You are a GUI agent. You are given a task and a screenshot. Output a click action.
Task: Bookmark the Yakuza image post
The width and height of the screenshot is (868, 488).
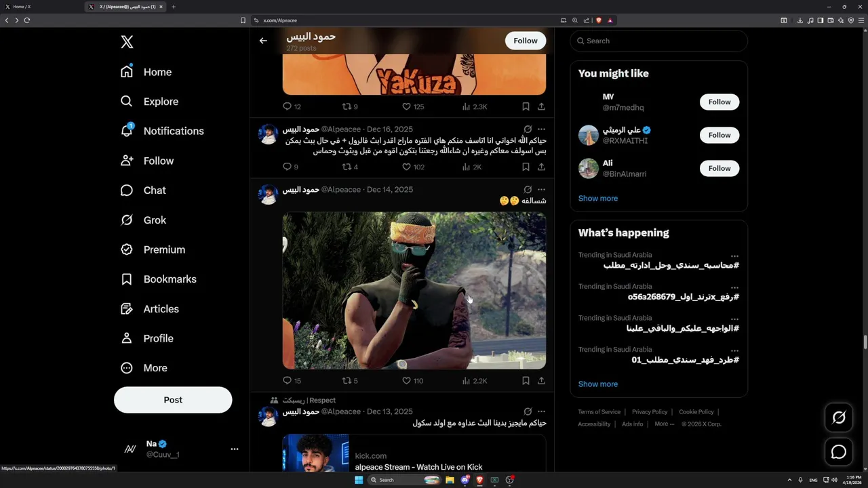pyautogui.click(x=526, y=106)
